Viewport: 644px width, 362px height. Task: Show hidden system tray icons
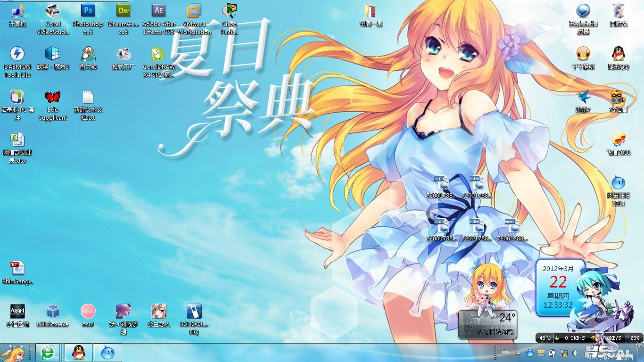point(518,353)
